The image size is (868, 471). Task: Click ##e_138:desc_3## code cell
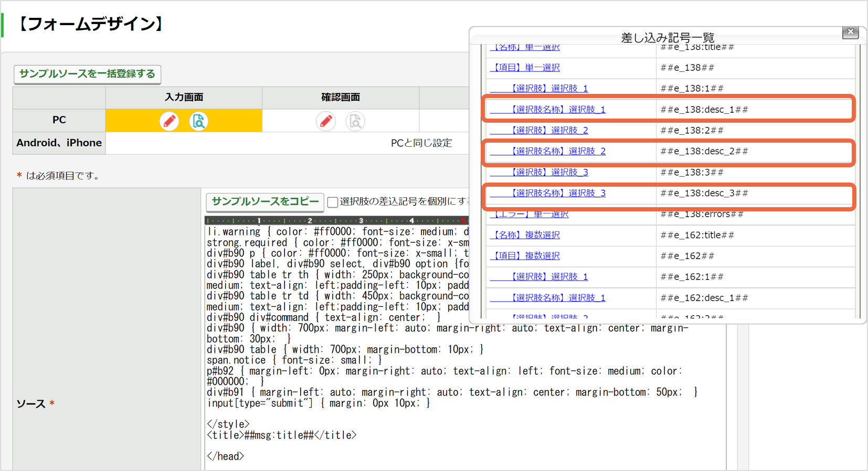(x=756, y=193)
